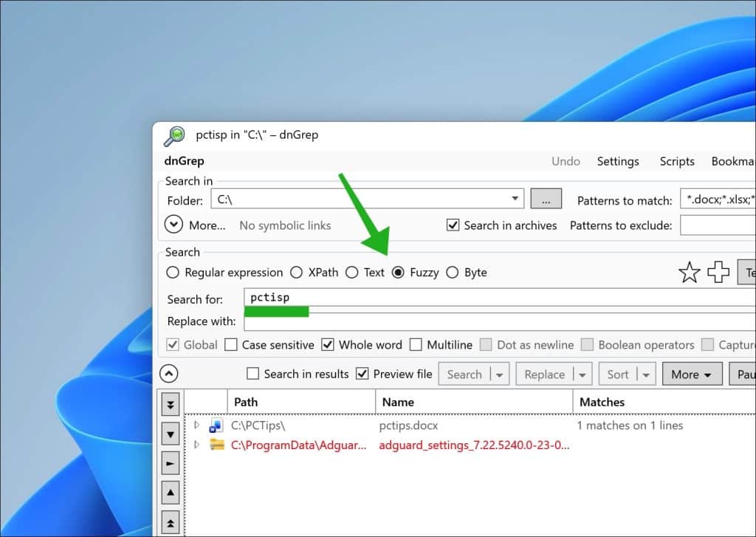756x537 pixels.
Task: Open the Bookmarks menu
Action: coord(733,161)
